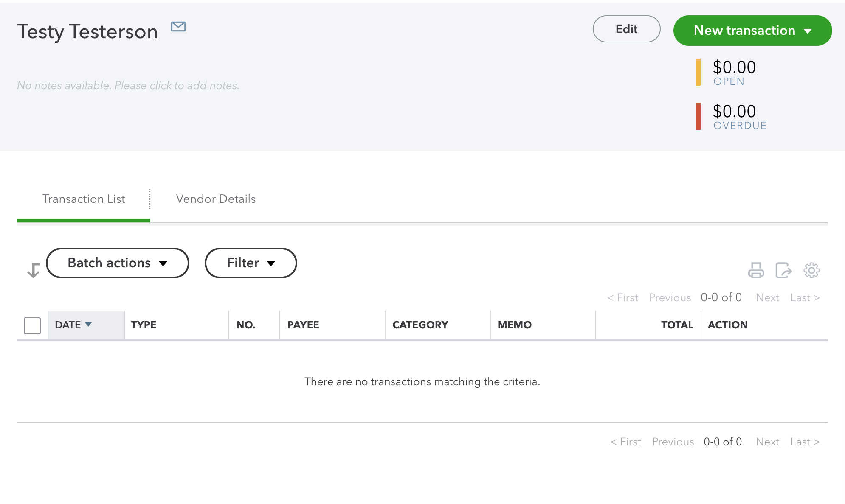
Task: Click the notes area to add notes
Action: pyautogui.click(x=128, y=85)
